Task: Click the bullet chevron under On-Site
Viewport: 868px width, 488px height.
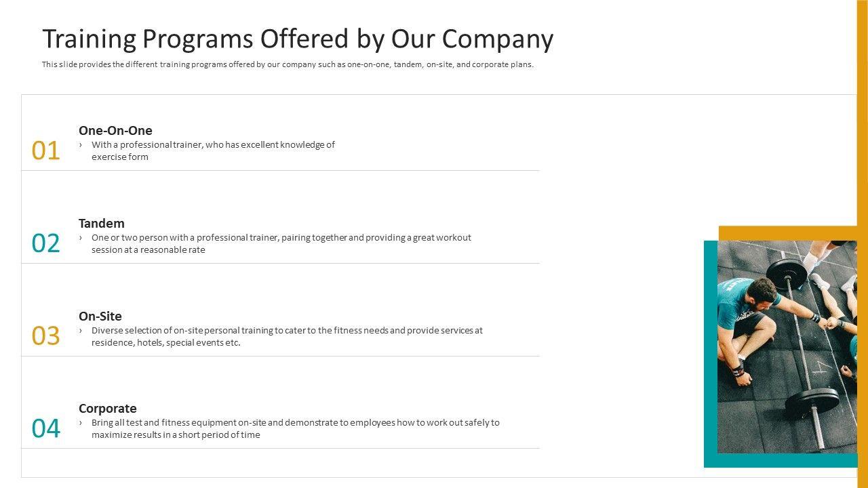Action: click(x=81, y=331)
